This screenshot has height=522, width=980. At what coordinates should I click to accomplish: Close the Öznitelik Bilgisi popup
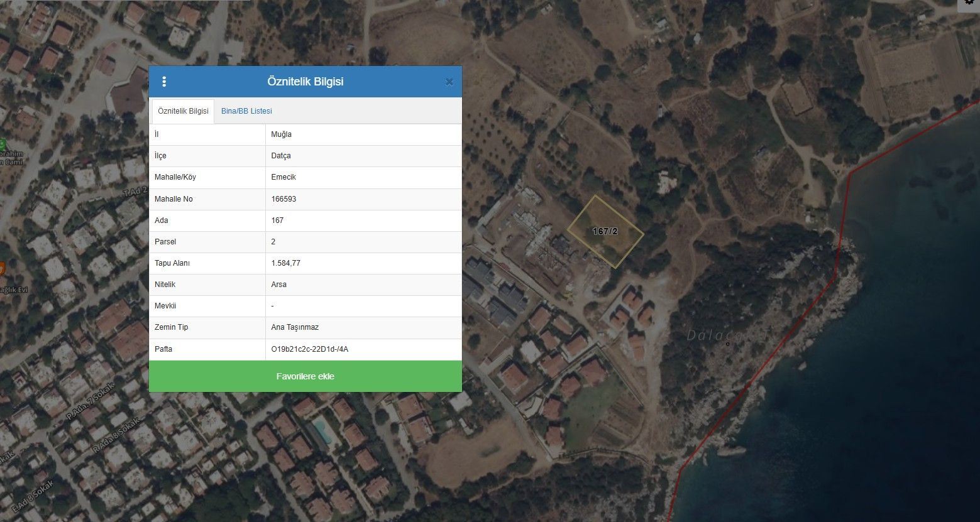coord(449,82)
